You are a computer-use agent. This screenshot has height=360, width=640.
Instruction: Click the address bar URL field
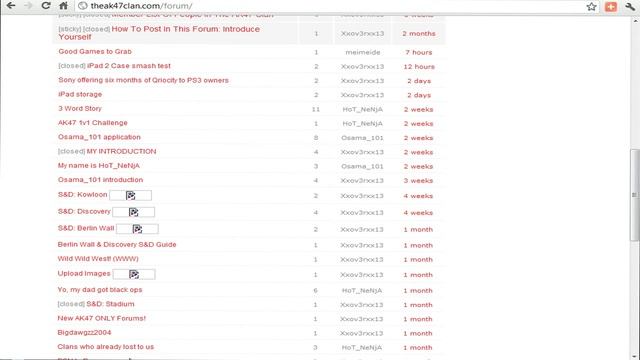331,6
